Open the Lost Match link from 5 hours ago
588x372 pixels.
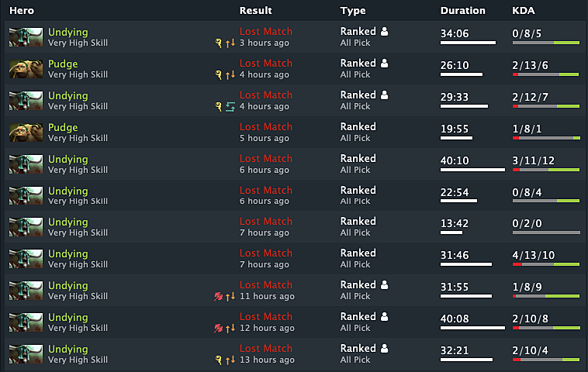[266, 127]
